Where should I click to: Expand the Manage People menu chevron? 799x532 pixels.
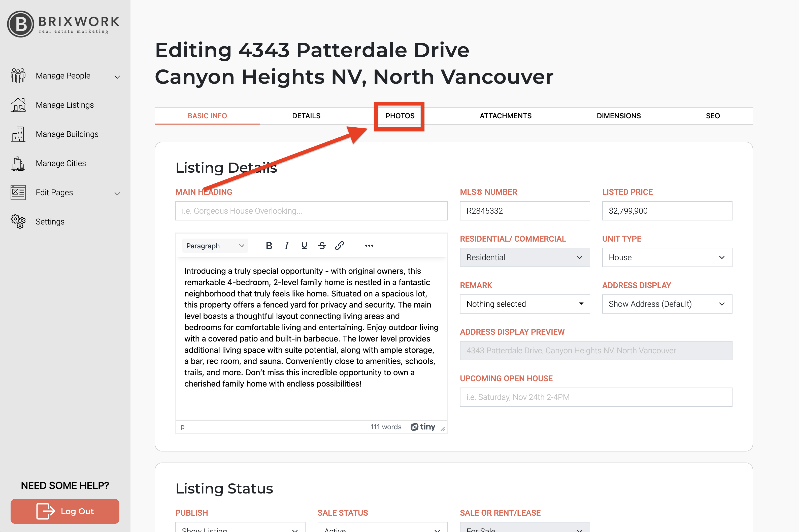pyautogui.click(x=117, y=77)
